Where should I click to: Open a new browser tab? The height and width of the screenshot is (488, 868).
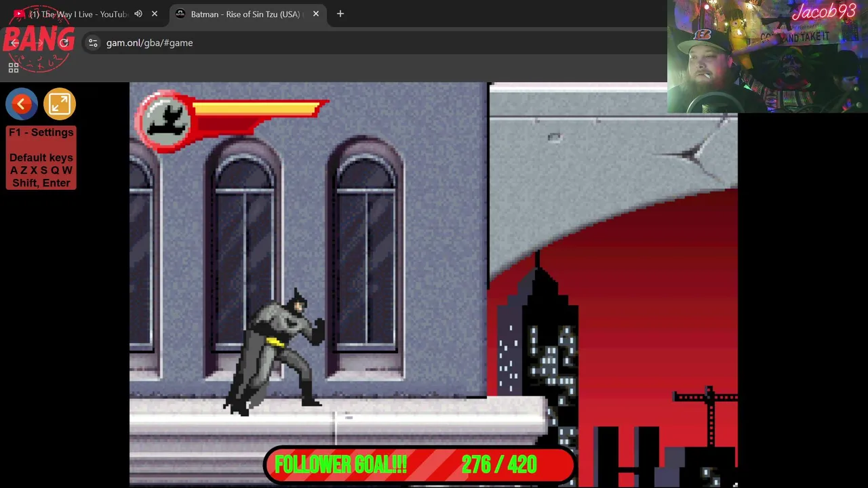[x=340, y=14]
